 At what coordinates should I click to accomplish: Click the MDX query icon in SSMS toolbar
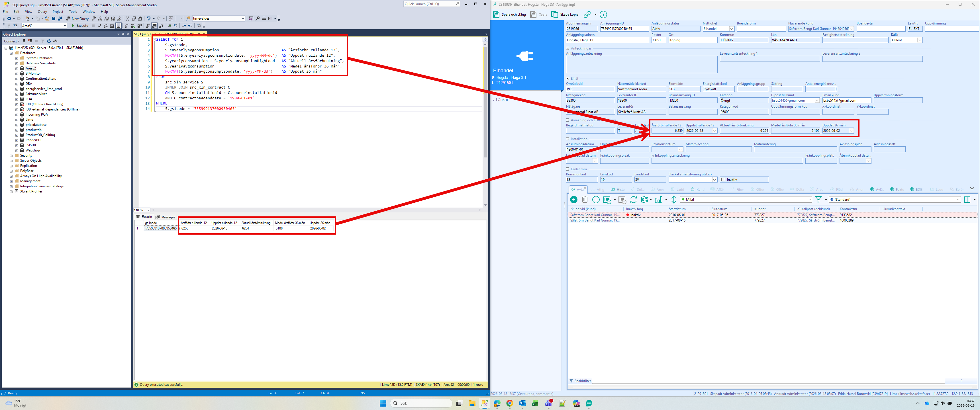101,19
